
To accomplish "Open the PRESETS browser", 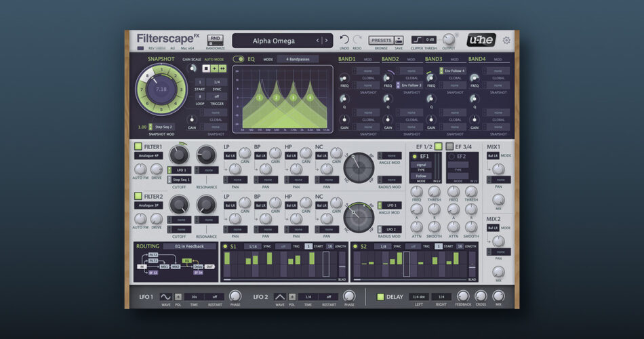I will tap(381, 40).
